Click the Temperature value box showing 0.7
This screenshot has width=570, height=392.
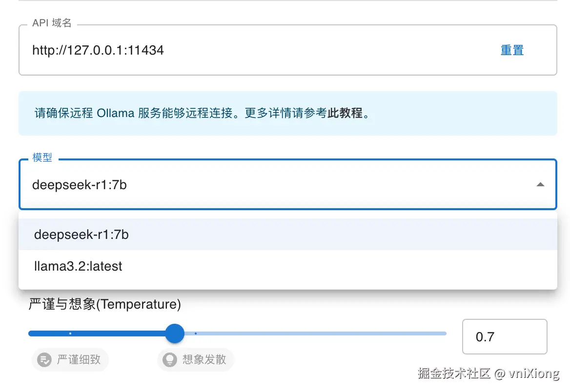tap(504, 336)
